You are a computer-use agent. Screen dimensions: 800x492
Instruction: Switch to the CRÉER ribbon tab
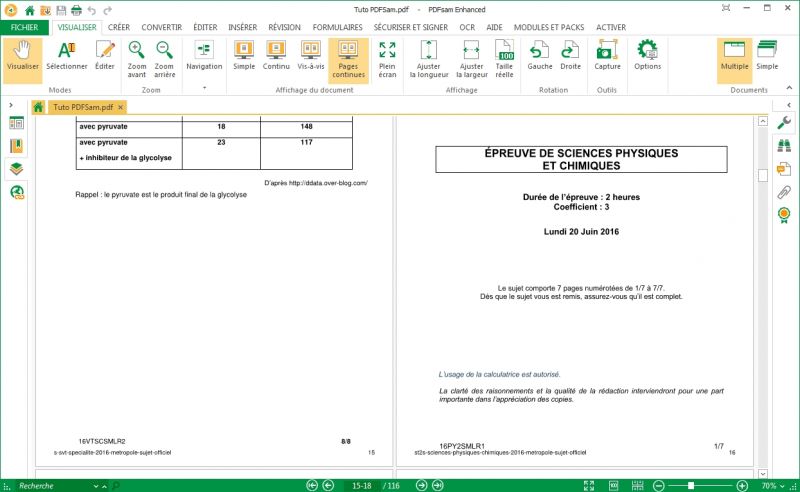pos(119,27)
